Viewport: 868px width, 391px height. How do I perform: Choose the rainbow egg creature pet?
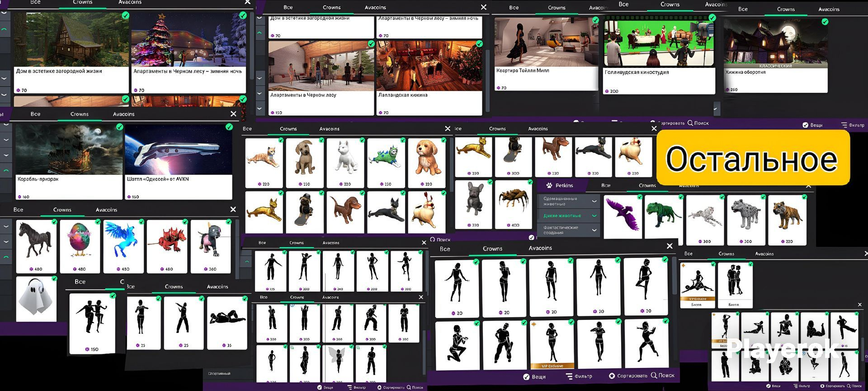pos(80,246)
